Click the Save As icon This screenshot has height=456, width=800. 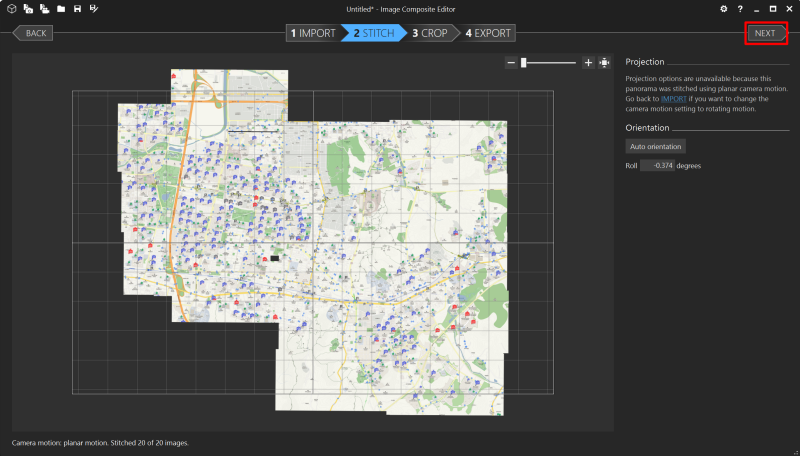click(94, 8)
